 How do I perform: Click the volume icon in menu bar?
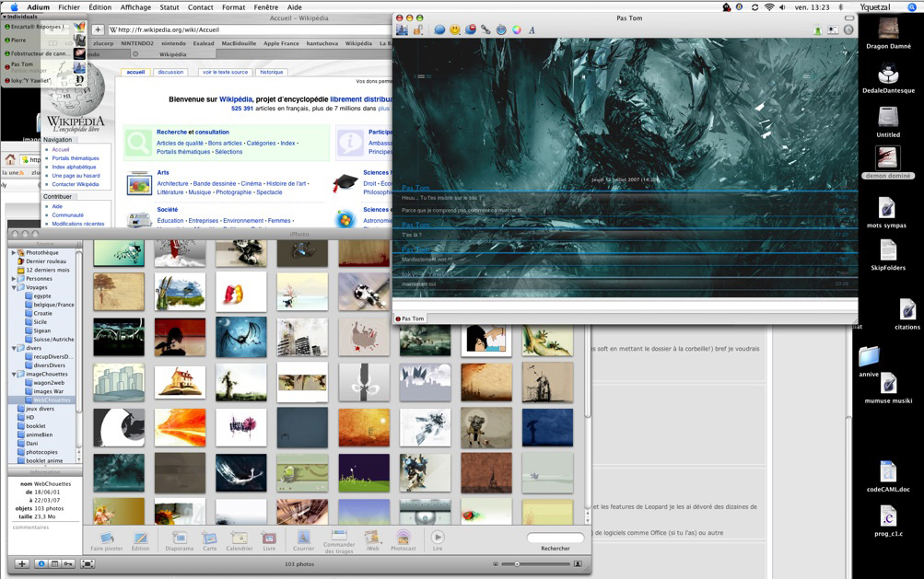coord(782,7)
